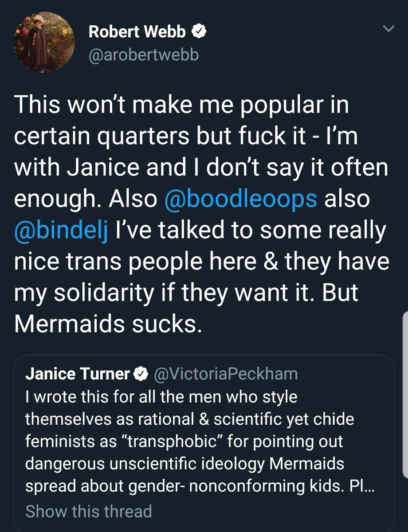Visit the @arobertwebb handle
This screenshot has width=408, height=532.
(144, 55)
